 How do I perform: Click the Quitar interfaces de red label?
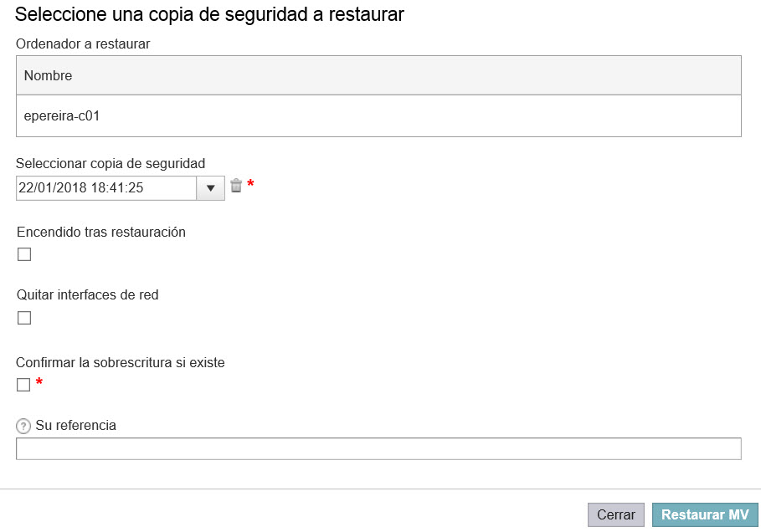(x=87, y=294)
